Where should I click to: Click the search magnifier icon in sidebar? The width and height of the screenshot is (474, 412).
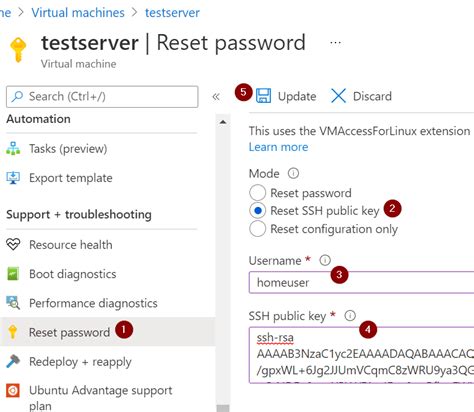pyautogui.click(x=17, y=96)
